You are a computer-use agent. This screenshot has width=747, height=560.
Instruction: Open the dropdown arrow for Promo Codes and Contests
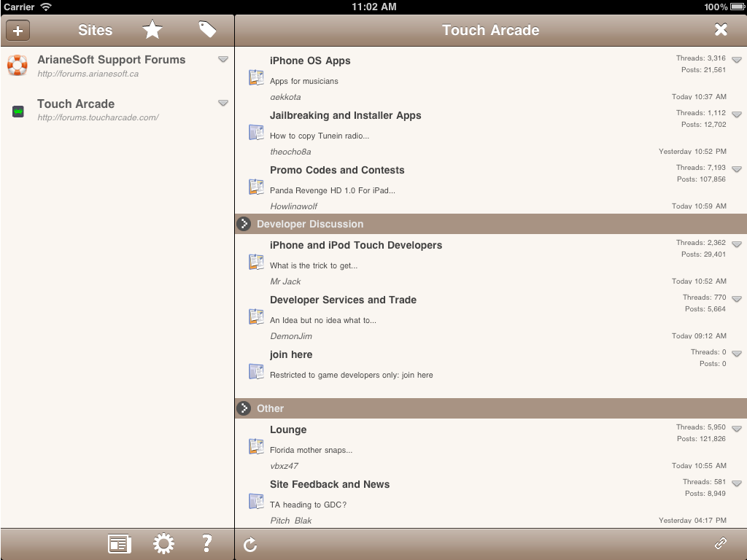(737, 169)
